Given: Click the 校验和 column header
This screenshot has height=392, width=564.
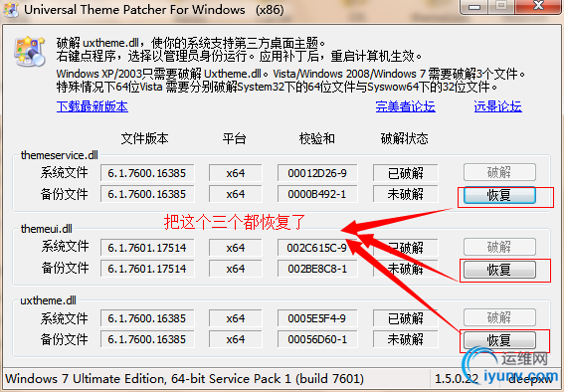Looking at the screenshot, I should [x=317, y=138].
